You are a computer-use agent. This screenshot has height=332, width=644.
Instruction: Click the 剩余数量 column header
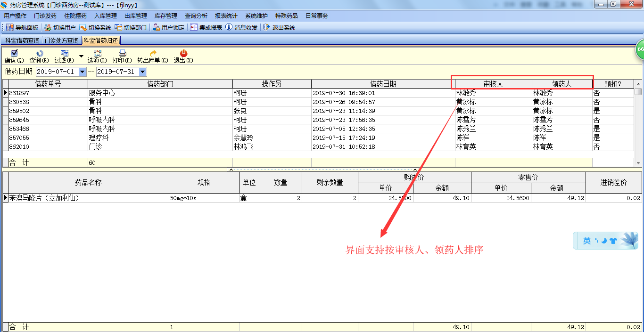pyautogui.click(x=330, y=182)
